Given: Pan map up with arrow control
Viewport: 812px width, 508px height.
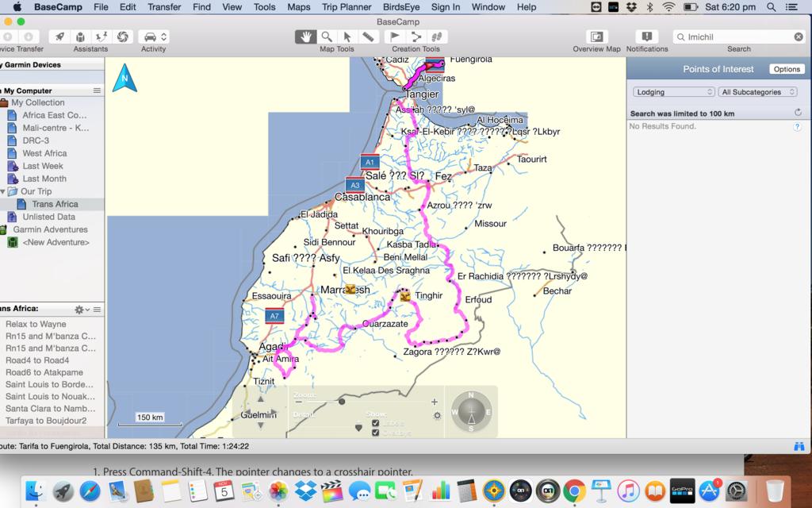Looking at the screenshot, I should coord(260,399).
